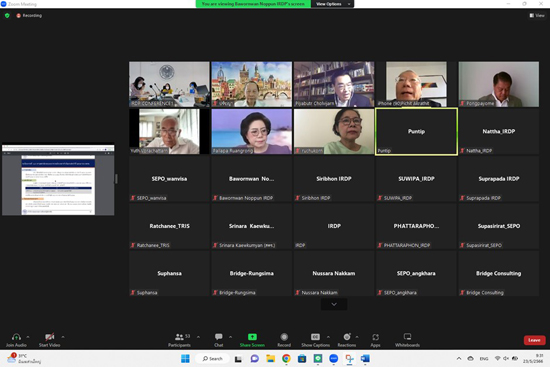Open Task View in the taskbar
Screen dimensions: 550x367
coord(238,359)
